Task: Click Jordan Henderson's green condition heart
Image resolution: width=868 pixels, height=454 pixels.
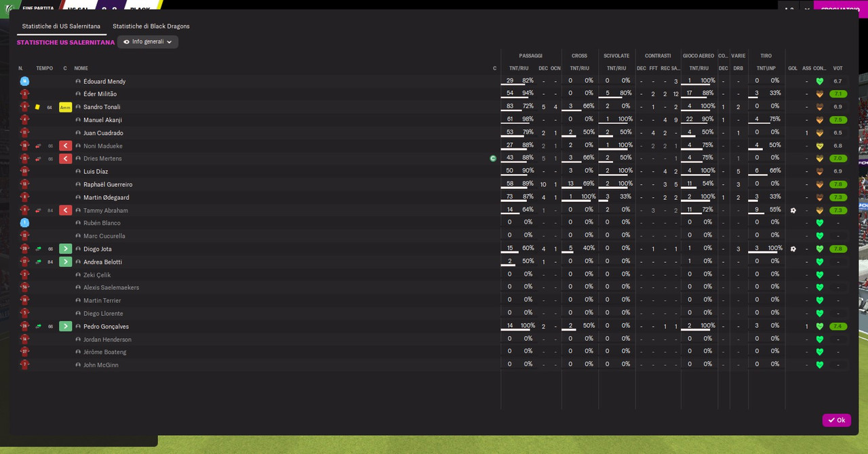Action: coord(819,339)
